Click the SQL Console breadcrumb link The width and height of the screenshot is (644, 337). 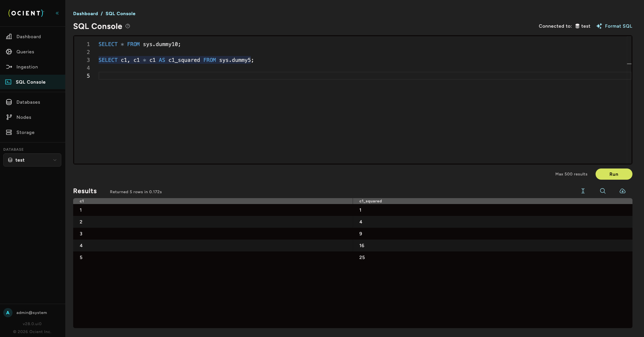click(x=120, y=13)
